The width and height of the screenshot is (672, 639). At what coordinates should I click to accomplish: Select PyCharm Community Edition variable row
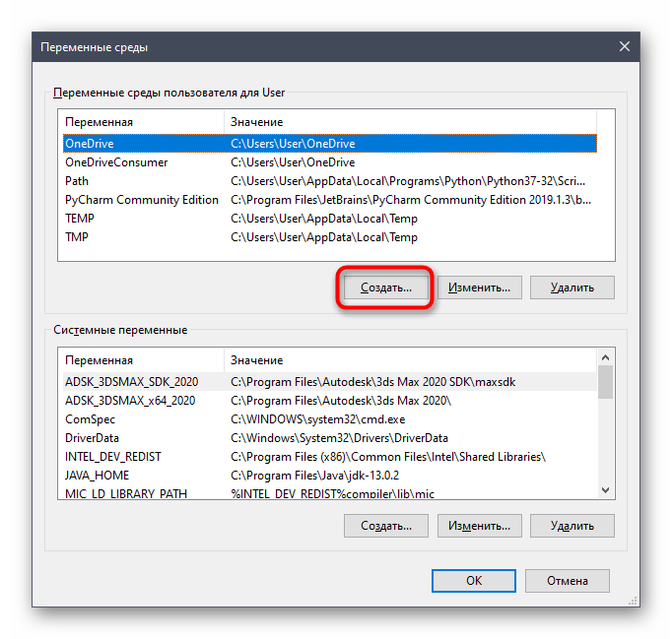(141, 200)
